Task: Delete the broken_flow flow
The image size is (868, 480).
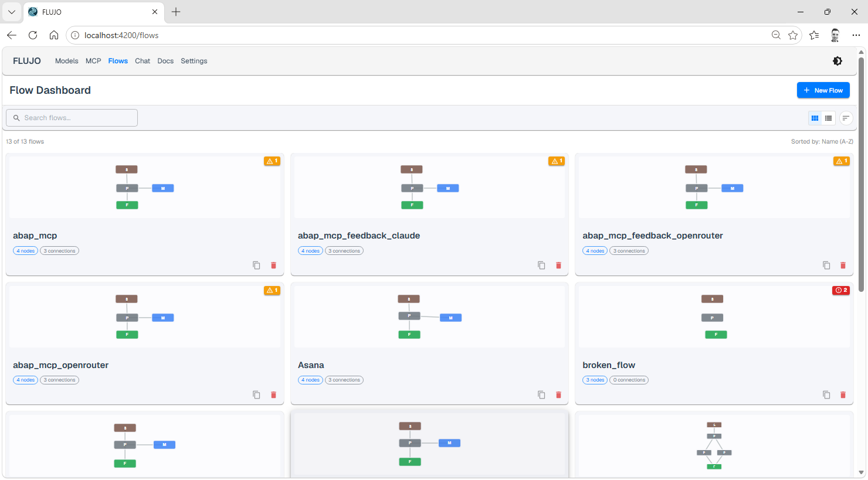Action: pos(843,395)
